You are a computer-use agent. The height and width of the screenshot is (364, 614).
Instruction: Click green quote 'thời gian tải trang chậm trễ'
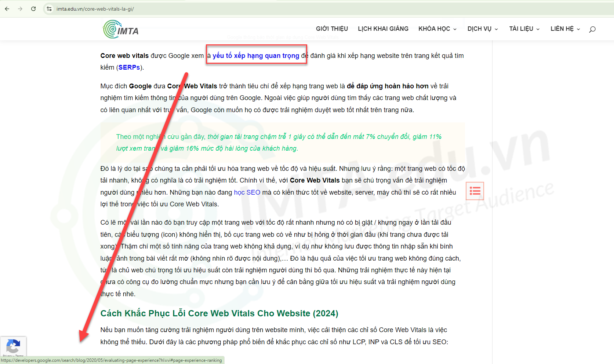(247, 137)
